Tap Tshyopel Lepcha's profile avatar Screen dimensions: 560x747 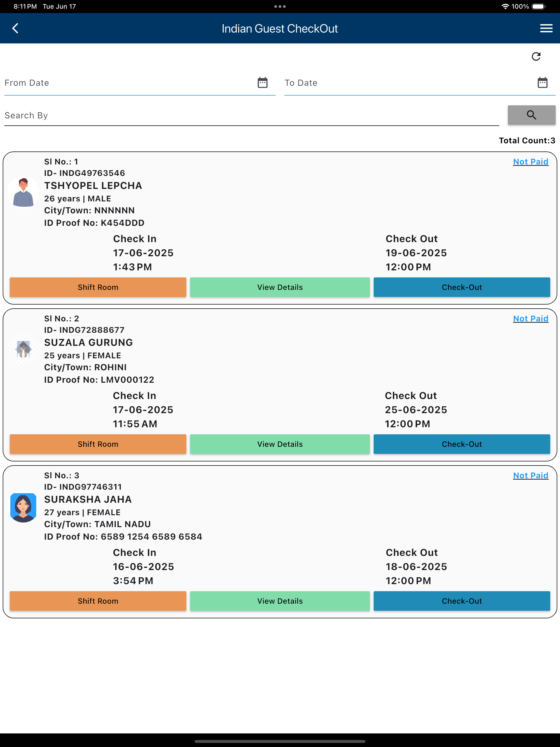[x=23, y=192]
